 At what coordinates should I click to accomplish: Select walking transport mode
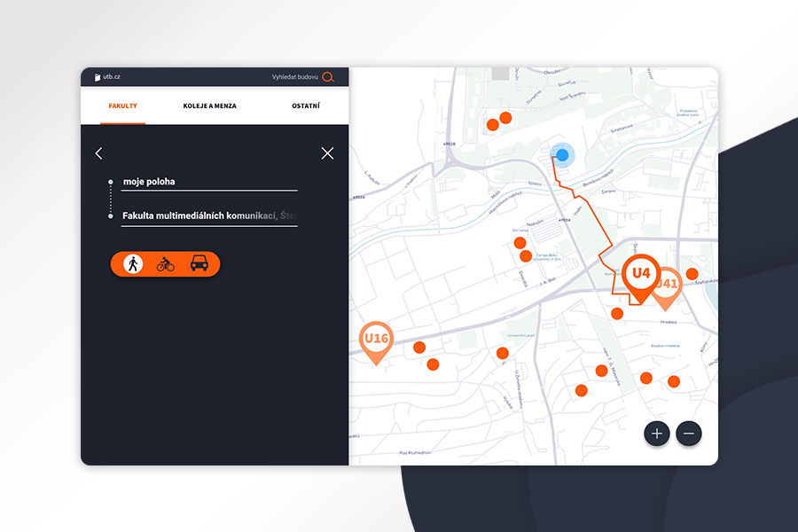click(133, 263)
